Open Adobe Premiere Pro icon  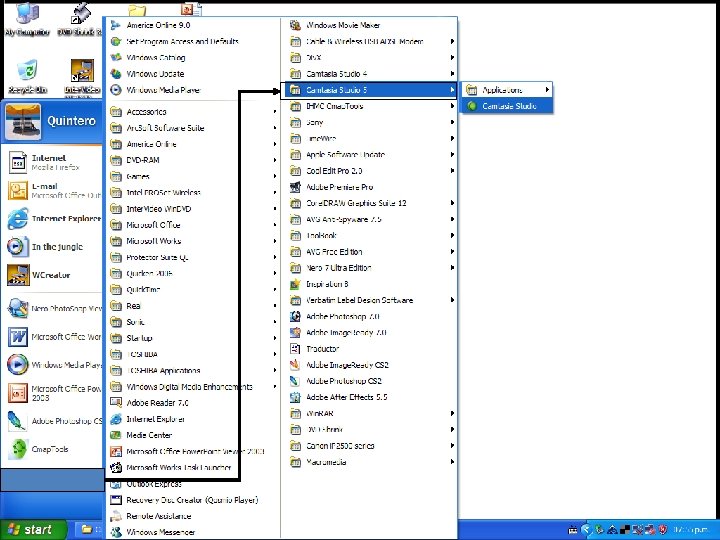(296, 187)
